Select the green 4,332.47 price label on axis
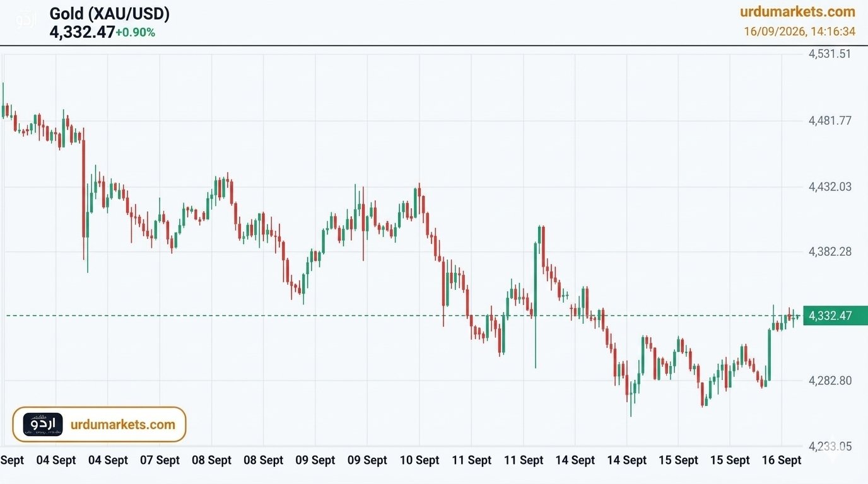The width and height of the screenshot is (868, 484). pos(831,315)
